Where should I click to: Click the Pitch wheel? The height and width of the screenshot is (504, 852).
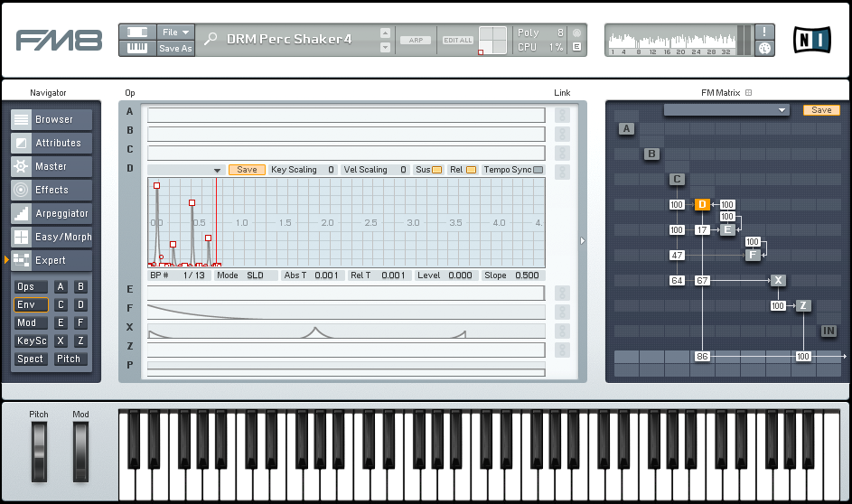39,452
